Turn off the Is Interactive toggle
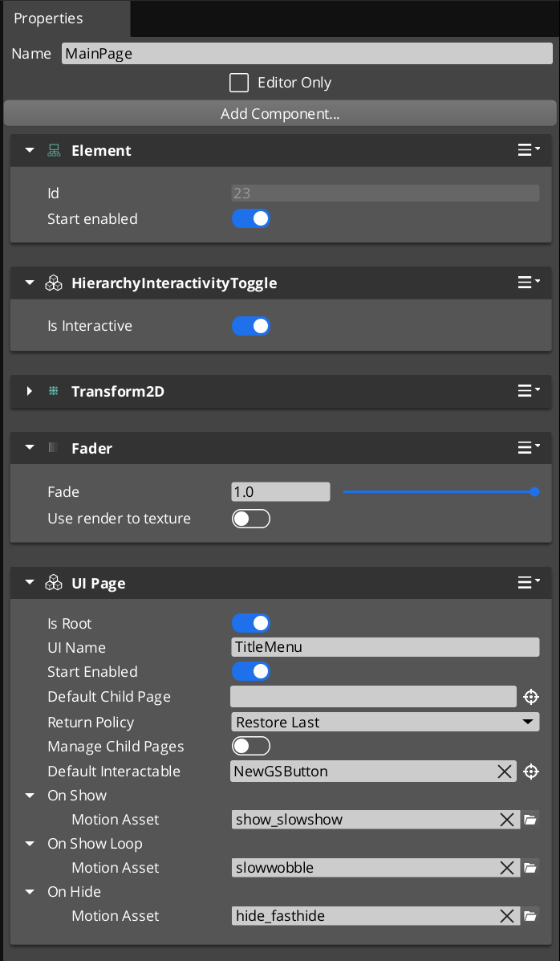 [x=251, y=325]
